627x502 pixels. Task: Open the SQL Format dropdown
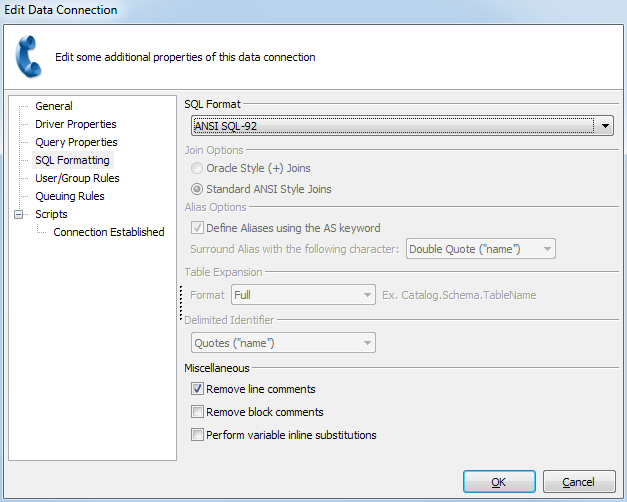coord(402,126)
